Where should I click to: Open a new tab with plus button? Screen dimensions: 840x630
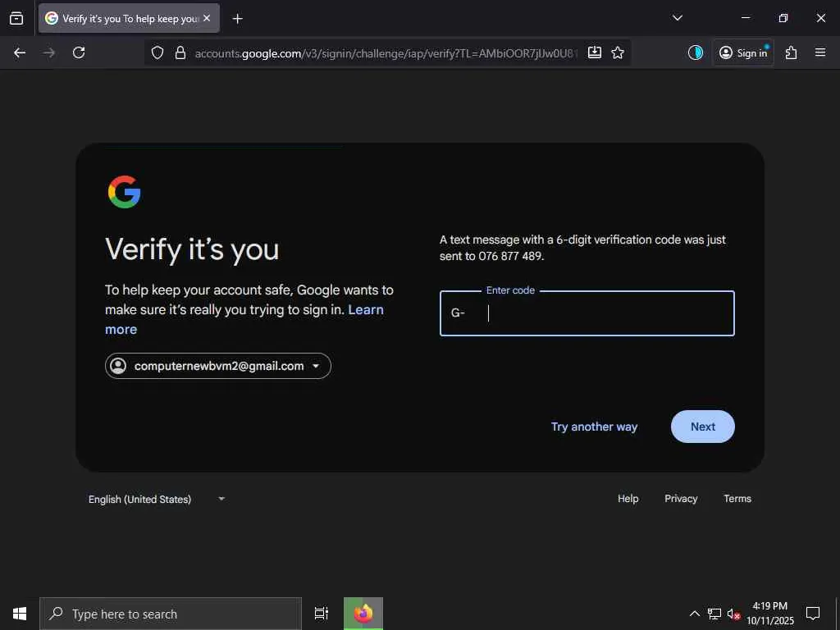point(237,19)
